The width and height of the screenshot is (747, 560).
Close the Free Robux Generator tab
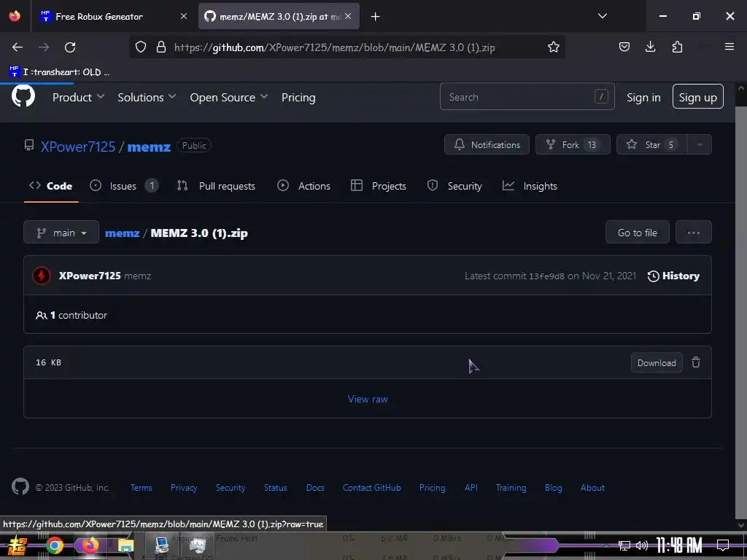pyautogui.click(x=183, y=16)
